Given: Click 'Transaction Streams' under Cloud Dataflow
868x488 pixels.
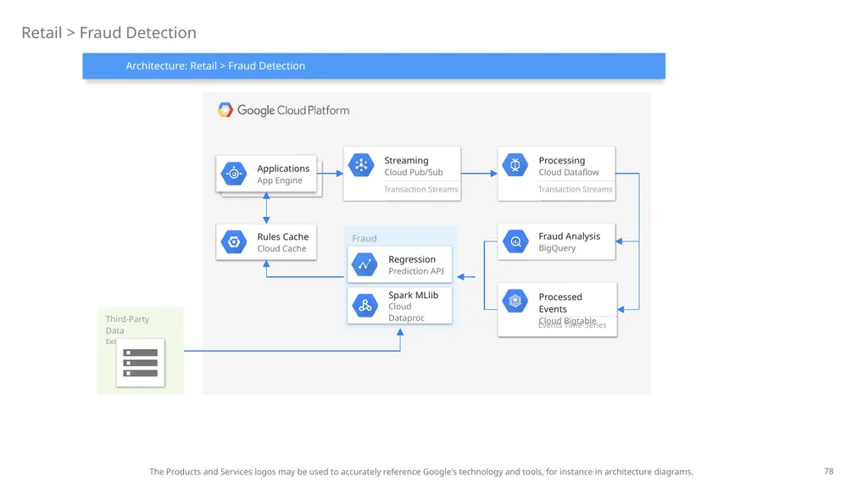Looking at the screenshot, I should coord(576,189).
